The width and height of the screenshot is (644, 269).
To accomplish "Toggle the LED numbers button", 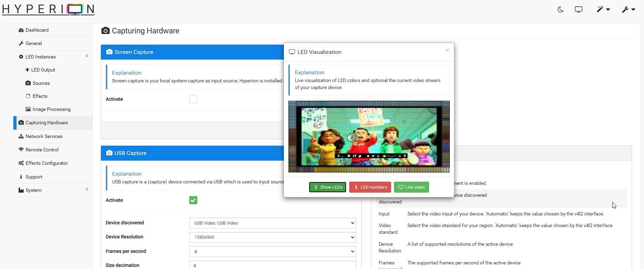I will pos(370,187).
